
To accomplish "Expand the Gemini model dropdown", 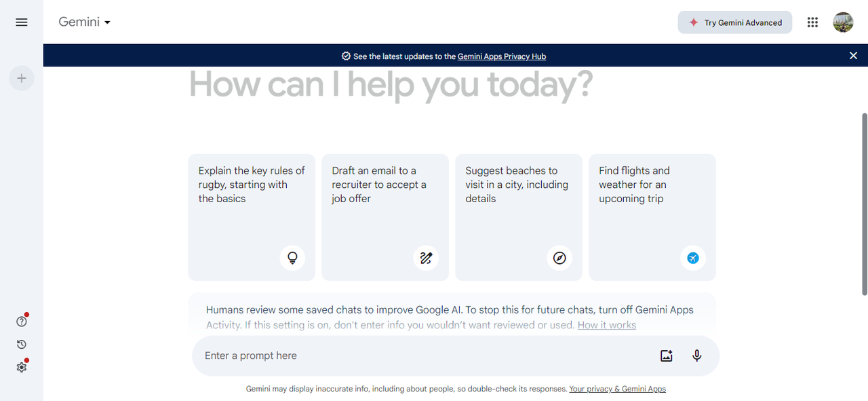I will pyautogui.click(x=84, y=22).
